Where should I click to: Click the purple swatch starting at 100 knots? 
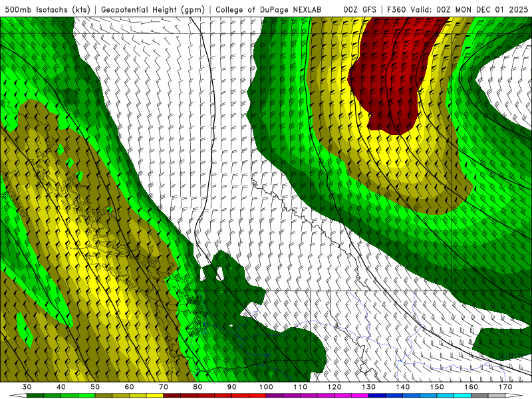tap(275, 396)
